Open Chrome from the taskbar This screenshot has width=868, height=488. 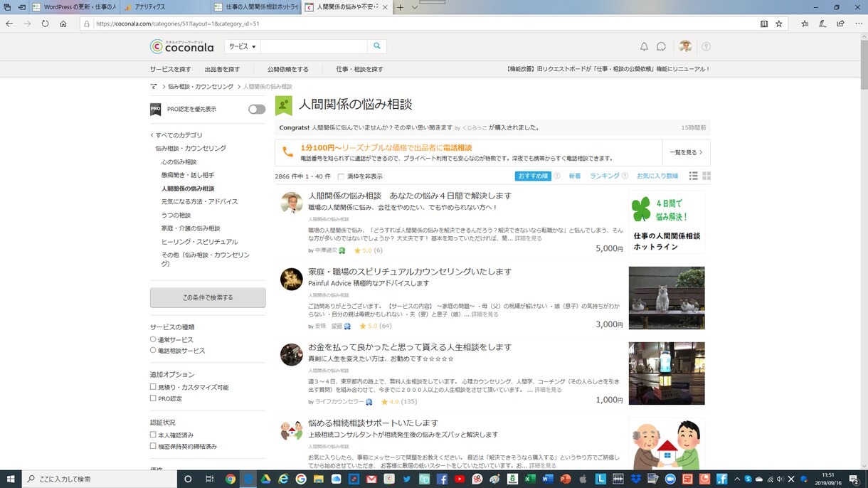pyautogui.click(x=231, y=479)
